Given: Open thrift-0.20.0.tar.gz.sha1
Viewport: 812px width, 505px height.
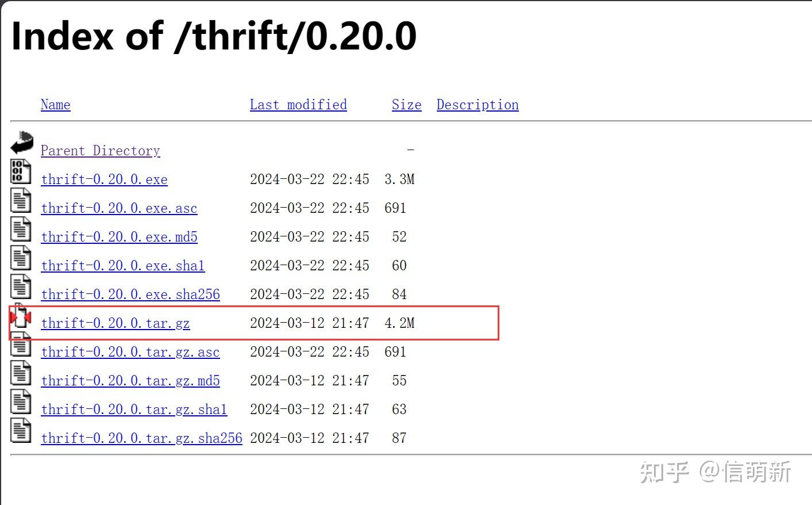Looking at the screenshot, I should (134, 410).
